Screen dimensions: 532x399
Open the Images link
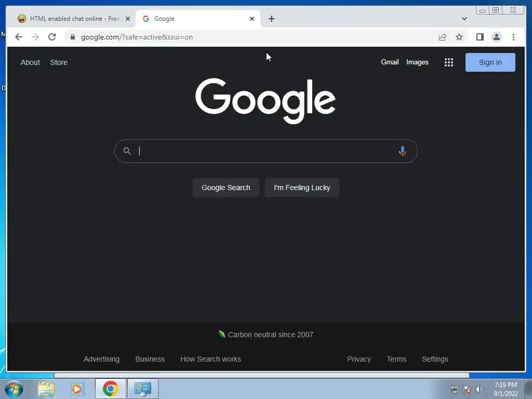point(417,62)
